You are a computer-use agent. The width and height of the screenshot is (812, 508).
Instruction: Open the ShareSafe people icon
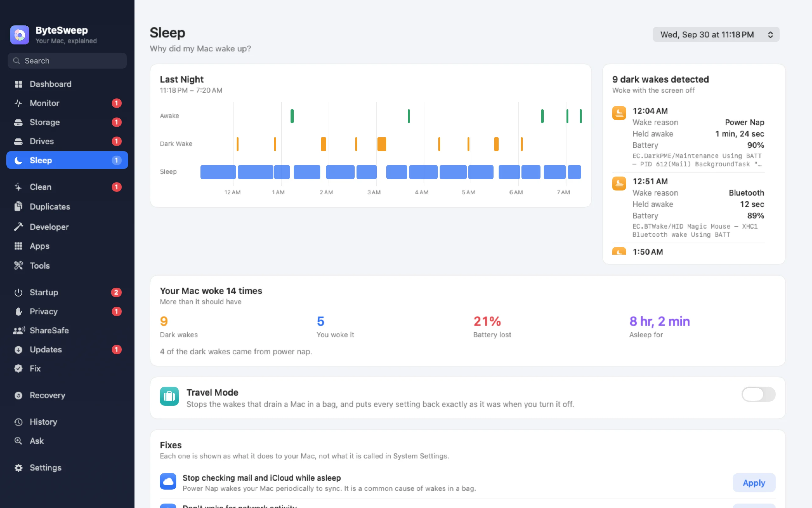pyautogui.click(x=19, y=331)
